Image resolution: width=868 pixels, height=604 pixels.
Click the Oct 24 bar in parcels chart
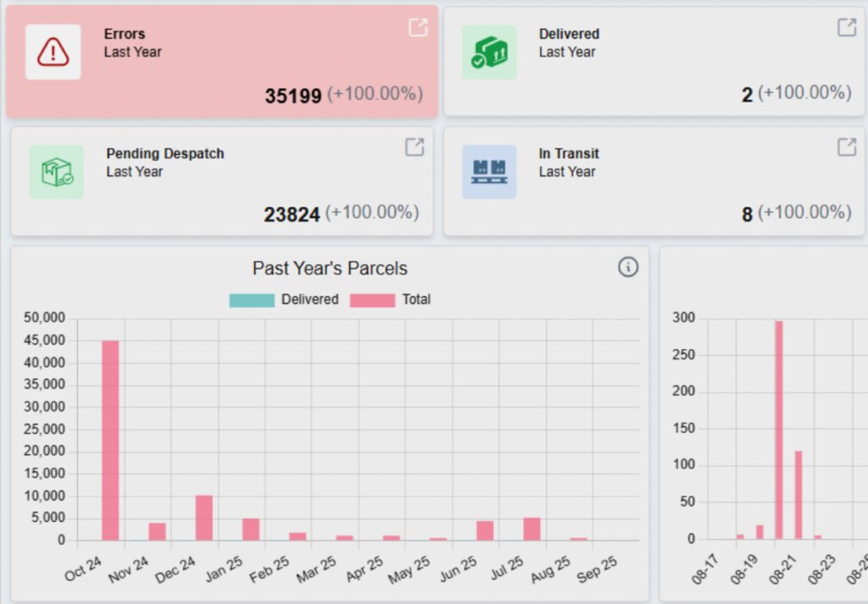tap(110, 440)
